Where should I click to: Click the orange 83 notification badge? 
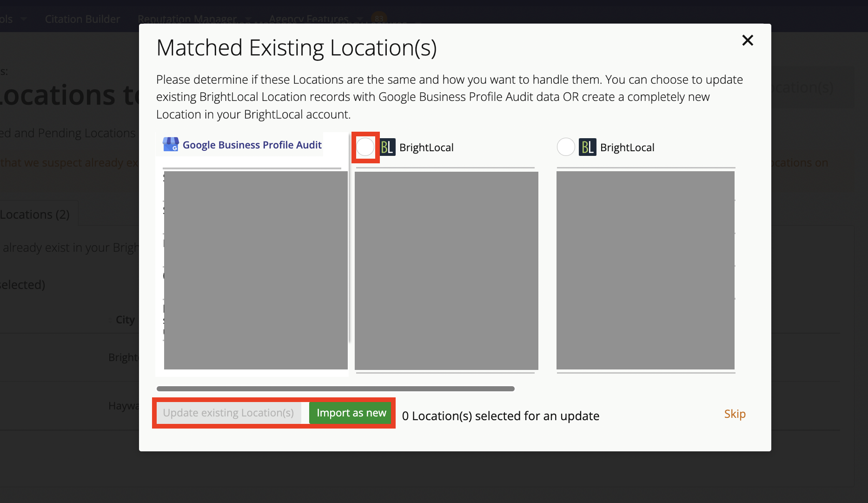(379, 19)
